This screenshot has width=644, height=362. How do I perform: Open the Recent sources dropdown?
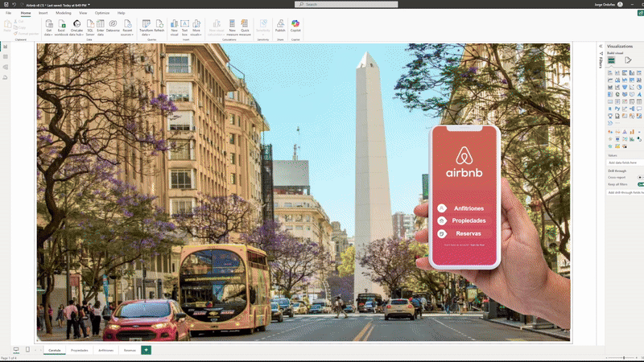(x=126, y=27)
